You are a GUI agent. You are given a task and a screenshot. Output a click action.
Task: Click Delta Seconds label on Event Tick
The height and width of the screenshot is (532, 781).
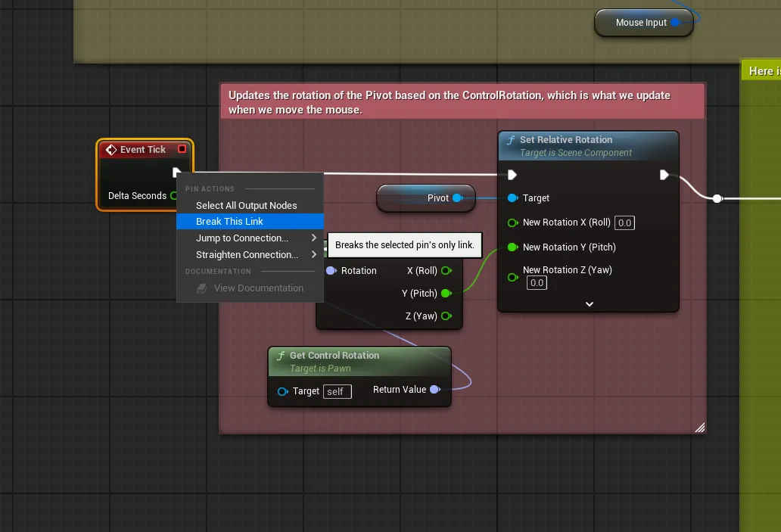tap(137, 196)
